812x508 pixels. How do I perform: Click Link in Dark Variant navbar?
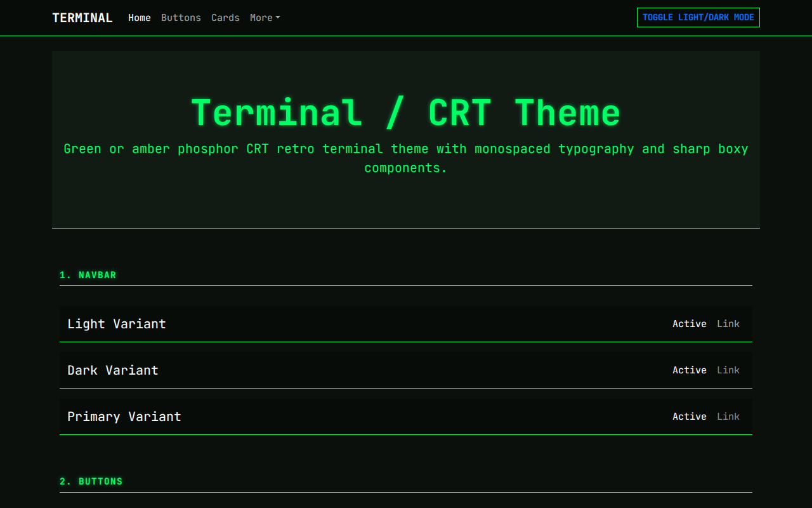(728, 370)
